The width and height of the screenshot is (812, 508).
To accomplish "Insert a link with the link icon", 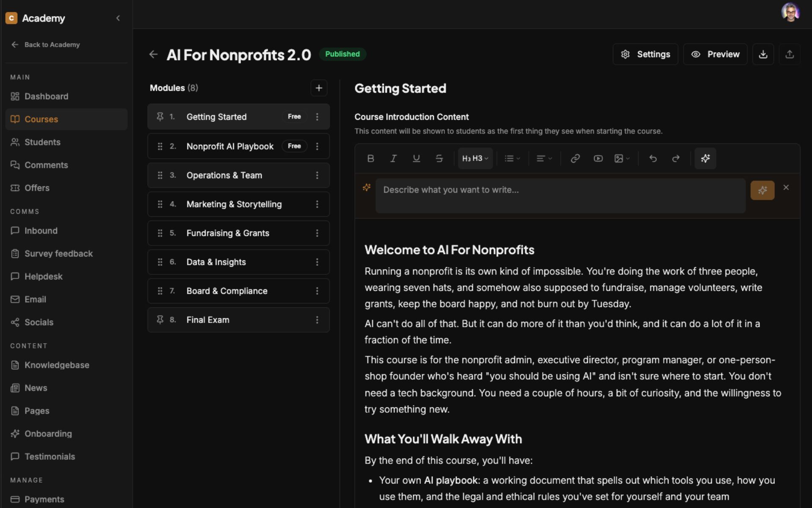I will point(575,158).
